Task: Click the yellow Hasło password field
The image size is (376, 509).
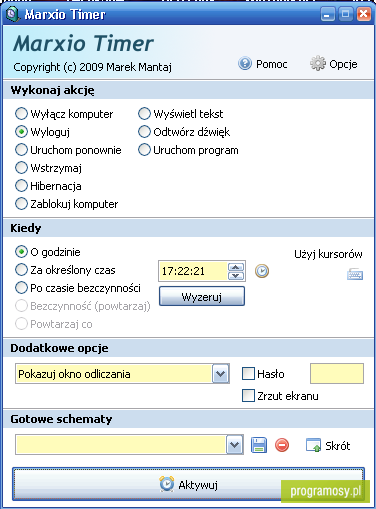Action: click(337, 374)
